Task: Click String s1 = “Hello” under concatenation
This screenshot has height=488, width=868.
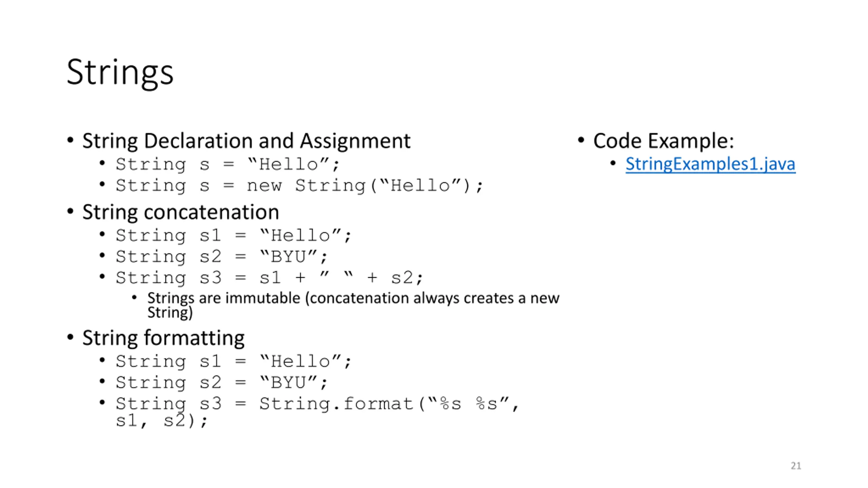Action: pos(233,236)
